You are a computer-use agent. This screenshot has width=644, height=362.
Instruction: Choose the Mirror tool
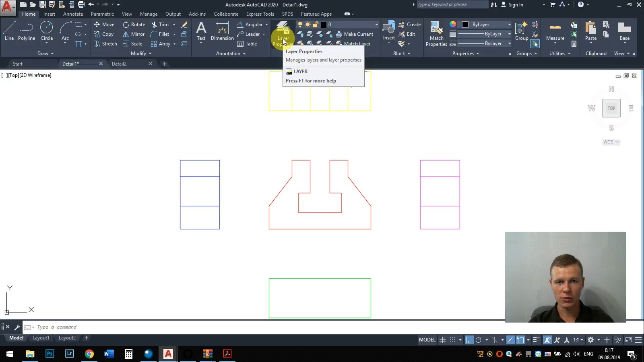coord(134,34)
